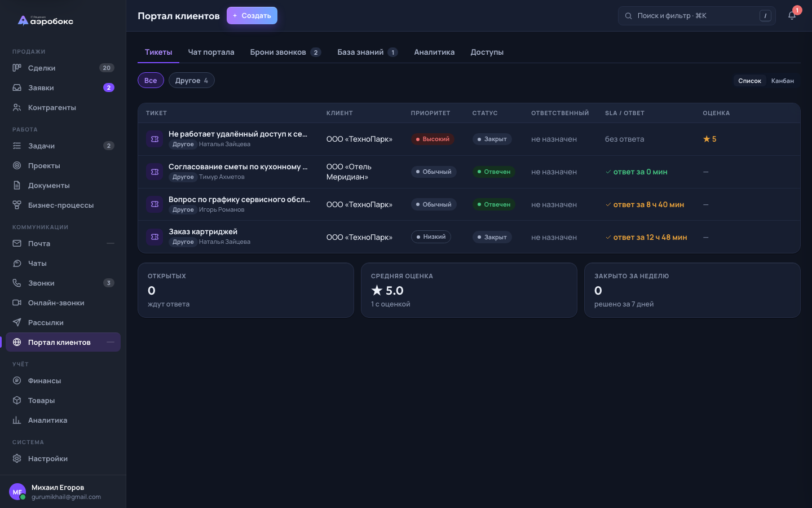
Task: Click the Заявки inbox icon
Action: 17,87
